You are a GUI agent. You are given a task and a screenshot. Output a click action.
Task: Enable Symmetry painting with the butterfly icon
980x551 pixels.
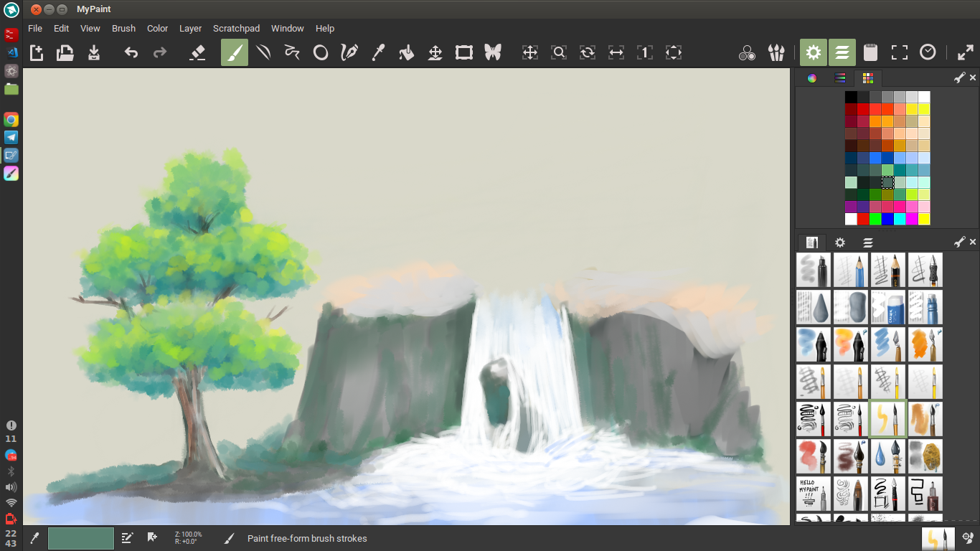[x=493, y=52]
